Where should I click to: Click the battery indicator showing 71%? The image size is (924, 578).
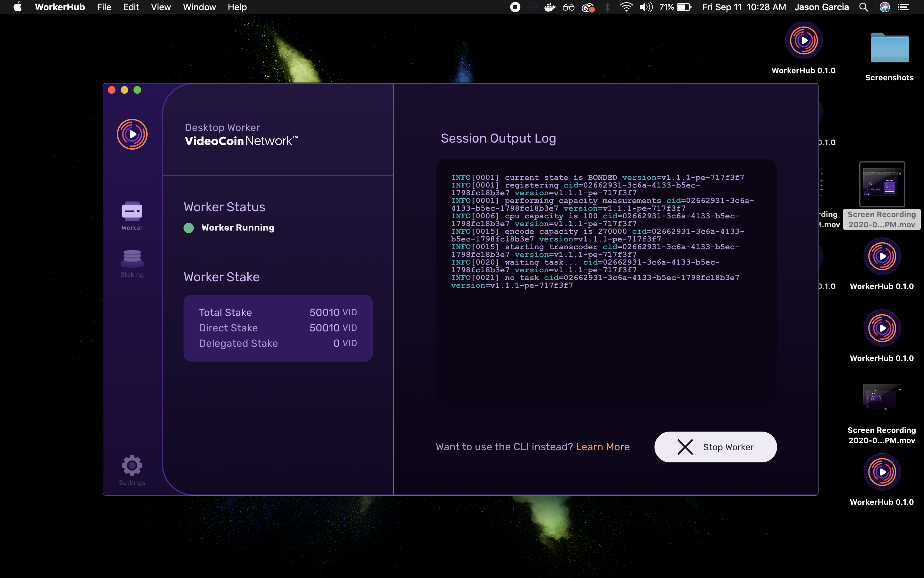pos(675,7)
